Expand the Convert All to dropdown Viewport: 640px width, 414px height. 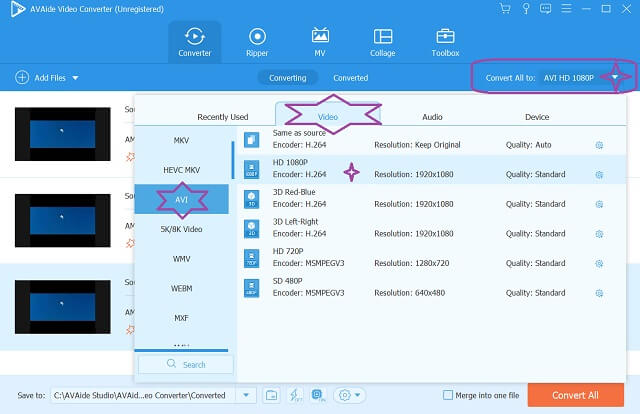pos(615,77)
